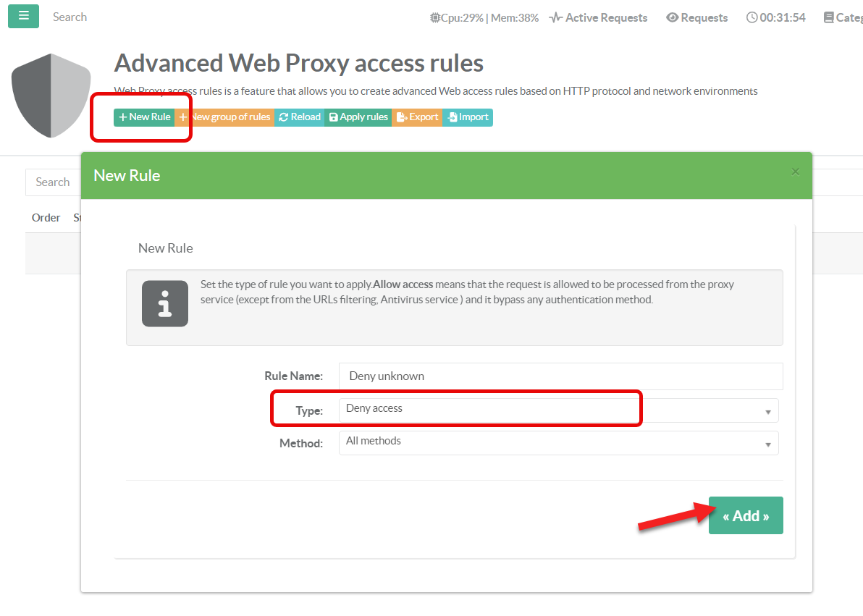863x616 pixels.
Task: Click Import rules button
Action: pos(468,117)
